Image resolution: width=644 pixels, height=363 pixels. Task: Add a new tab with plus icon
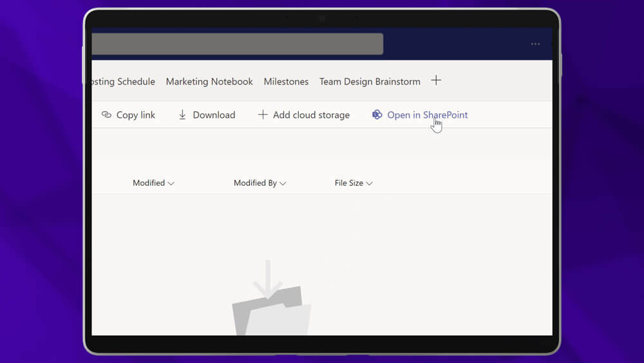point(436,81)
